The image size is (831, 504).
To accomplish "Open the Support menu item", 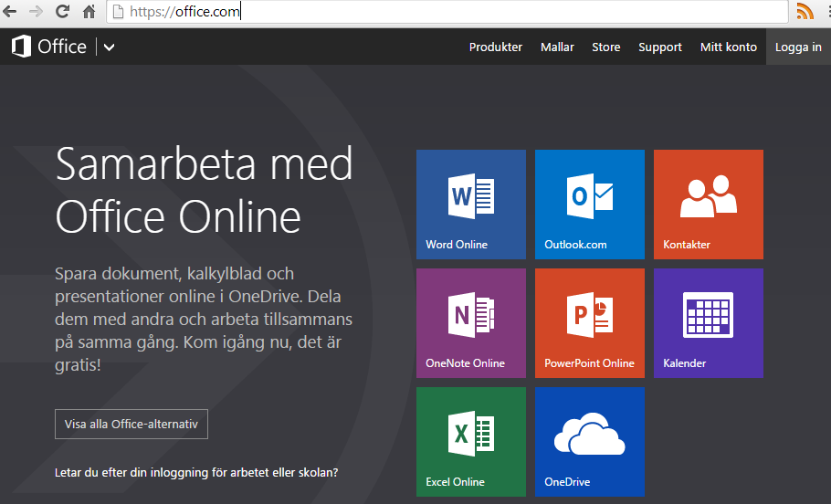I will click(660, 47).
